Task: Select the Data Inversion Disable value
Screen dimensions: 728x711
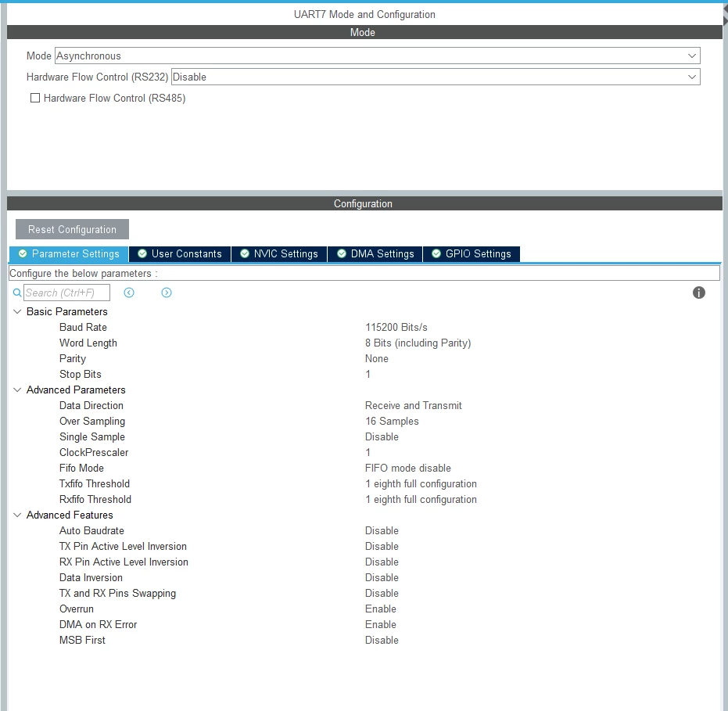Action: [x=382, y=578]
